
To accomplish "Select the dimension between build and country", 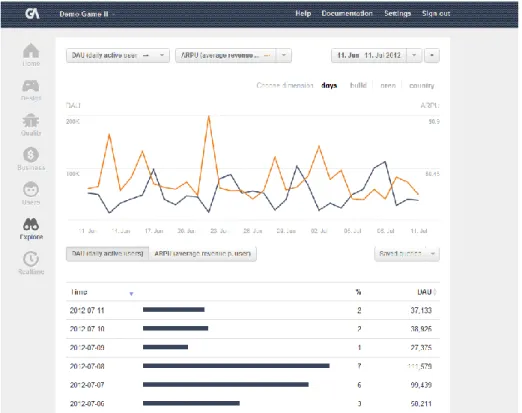I will tap(388, 86).
